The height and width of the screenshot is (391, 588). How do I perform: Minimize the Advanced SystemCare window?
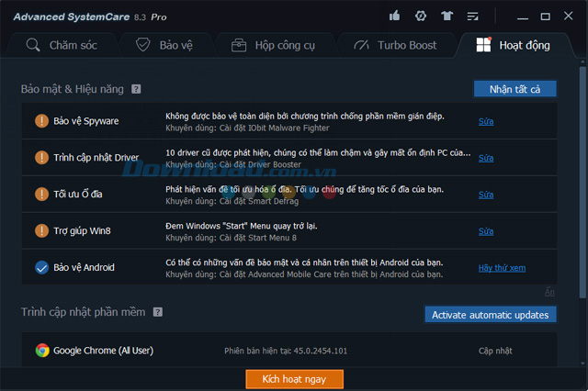pos(523,17)
